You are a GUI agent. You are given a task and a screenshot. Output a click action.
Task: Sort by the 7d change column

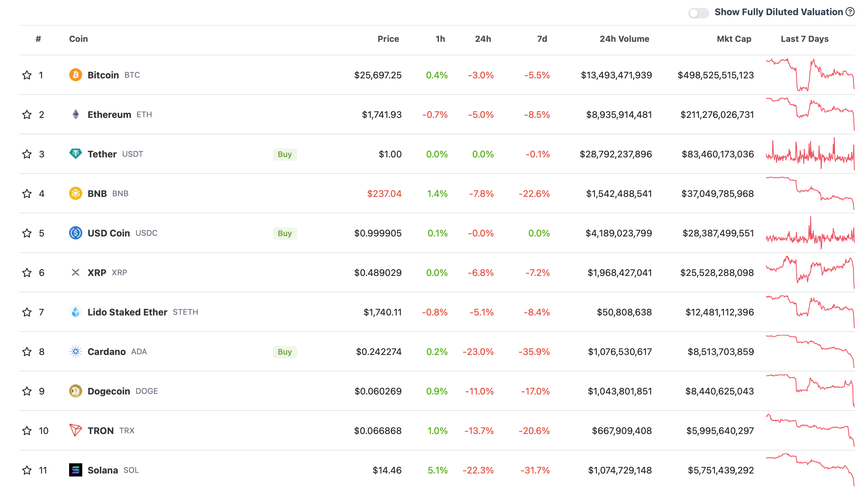coord(542,39)
